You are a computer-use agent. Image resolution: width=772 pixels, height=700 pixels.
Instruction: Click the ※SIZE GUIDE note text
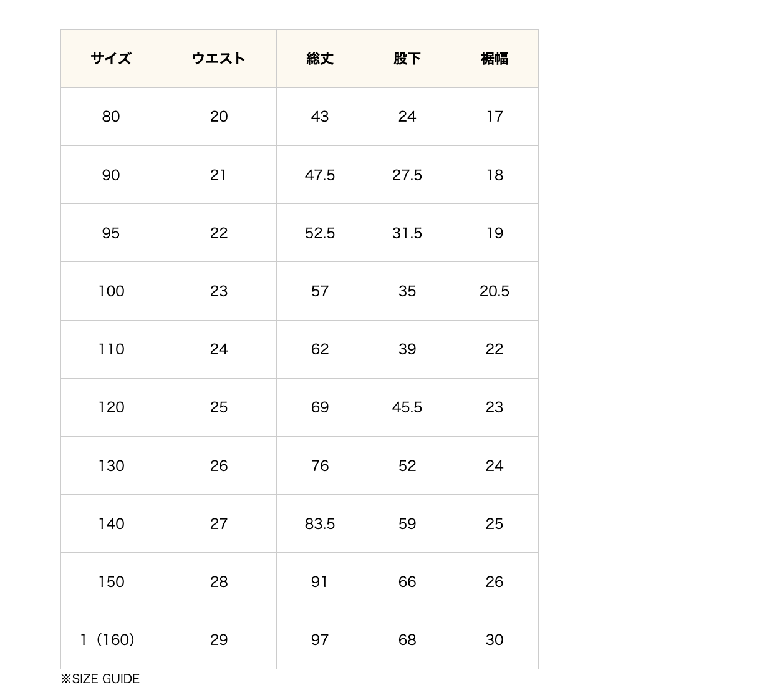tap(100, 679)
